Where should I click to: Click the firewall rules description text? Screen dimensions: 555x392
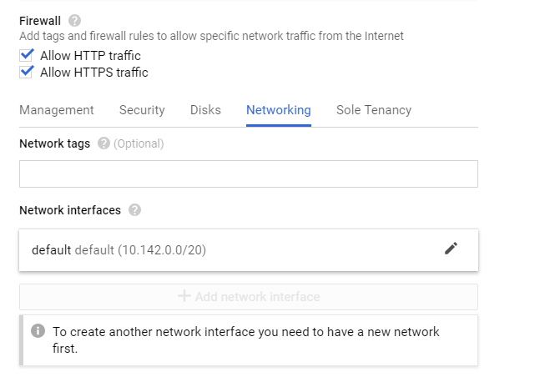pos(211,36)
